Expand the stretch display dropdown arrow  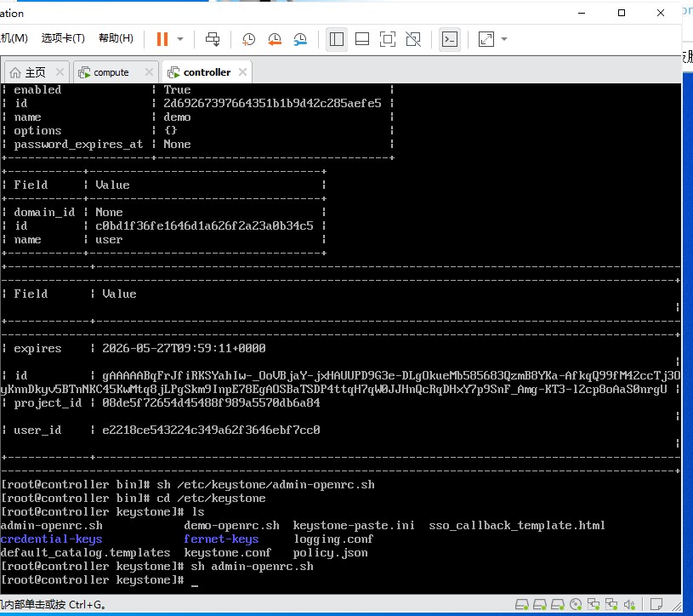(504, 39)
